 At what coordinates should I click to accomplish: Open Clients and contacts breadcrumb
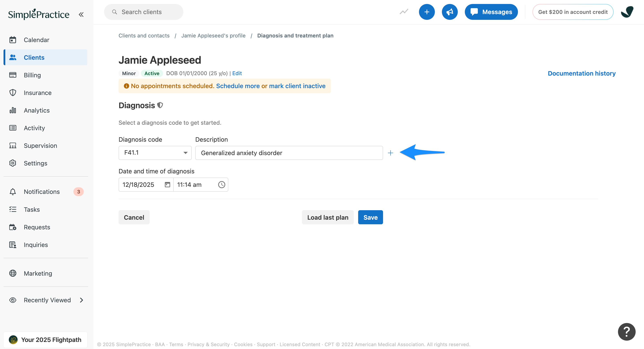144,35
